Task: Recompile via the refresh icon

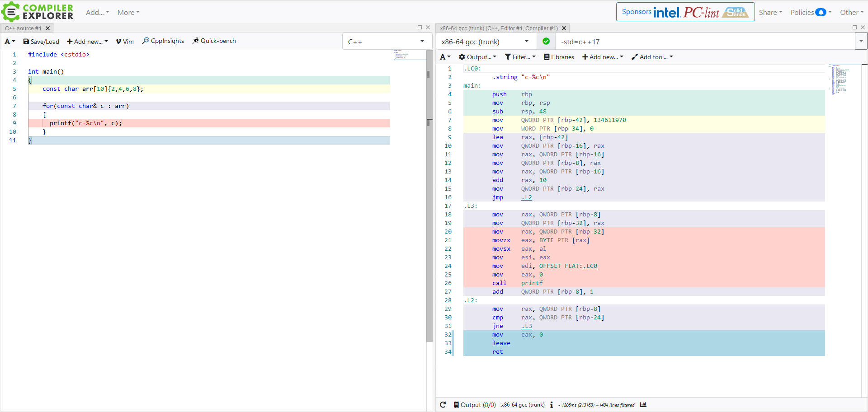Action: [443, 404]
